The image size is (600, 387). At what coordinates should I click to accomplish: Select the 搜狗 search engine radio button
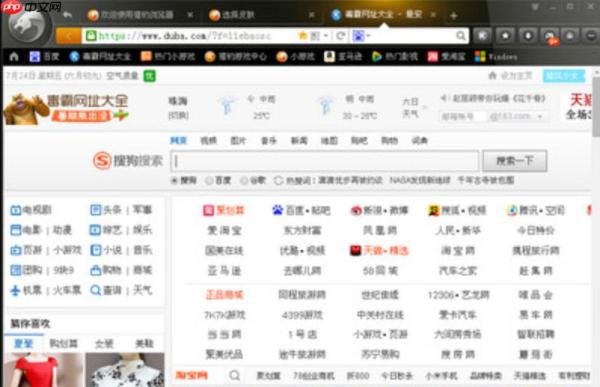click(174, 180)
